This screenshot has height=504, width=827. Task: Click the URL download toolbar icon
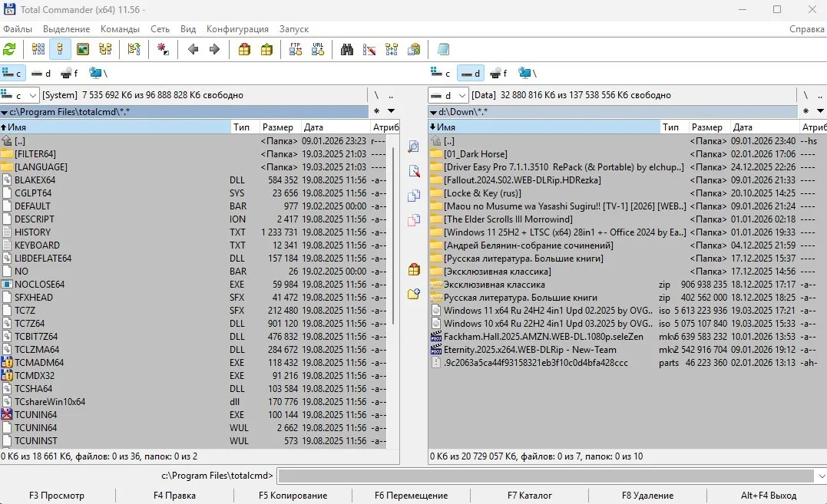(x=318, y=49)
